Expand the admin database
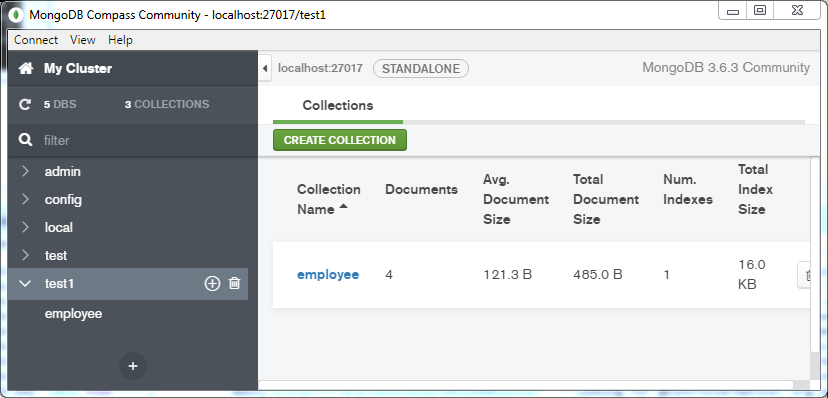Viewport: 828px width, 398px height. pos(25,171)
